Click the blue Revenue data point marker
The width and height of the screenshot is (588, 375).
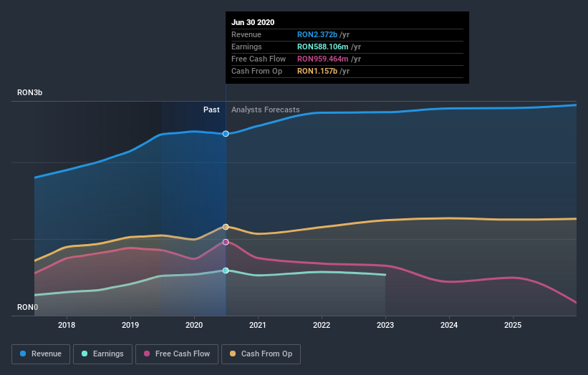pyautogui.click(x=226, y=134)
